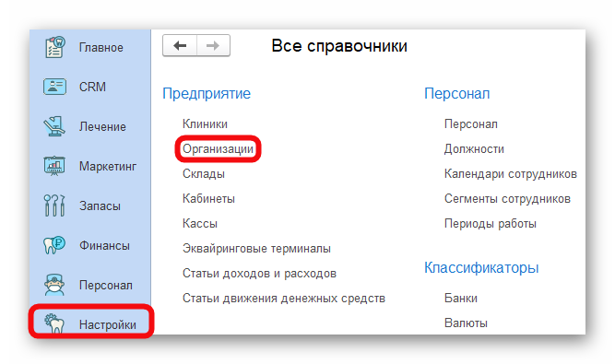Open the Валюты classifier
This screenshot has height=364, width=615.
pos(466,323)
